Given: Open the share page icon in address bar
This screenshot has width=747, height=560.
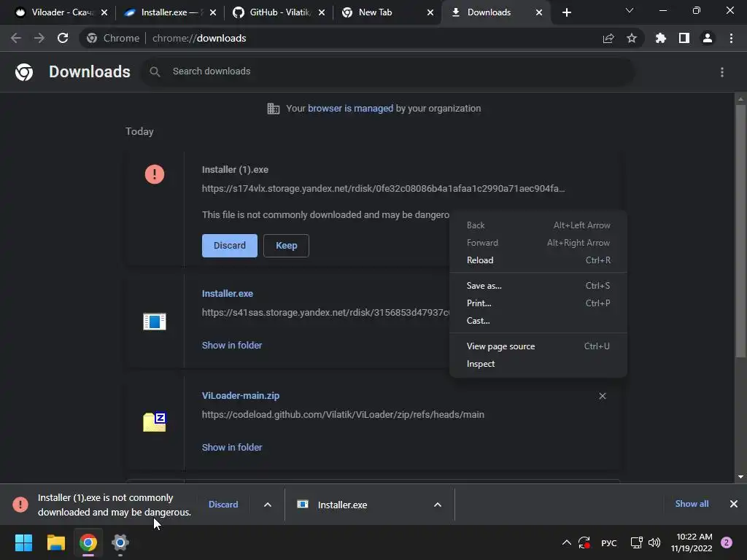Looking at the screenshot, I should [x=608, y=38].
